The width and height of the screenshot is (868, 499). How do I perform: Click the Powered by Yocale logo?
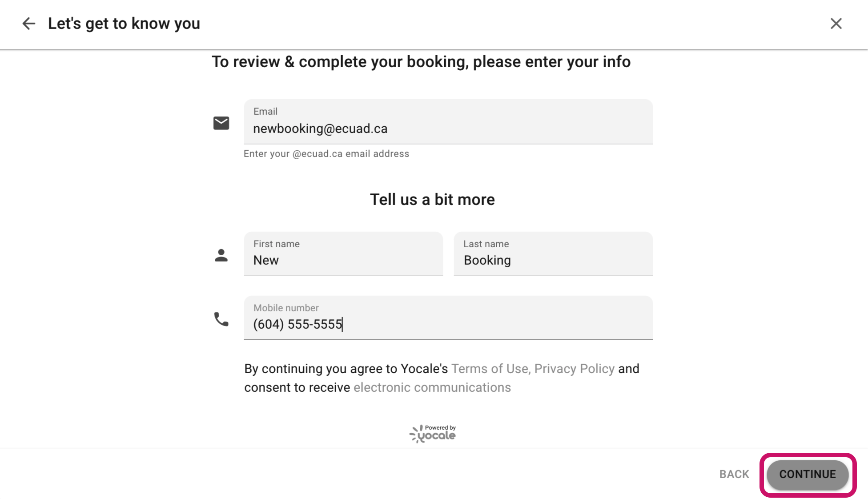433,434
